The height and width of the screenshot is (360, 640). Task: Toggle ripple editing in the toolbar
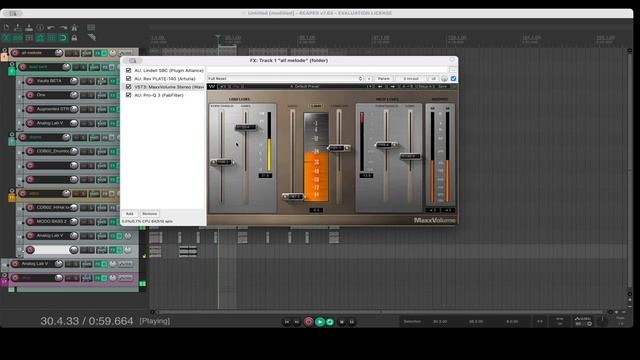pos(29,38)
